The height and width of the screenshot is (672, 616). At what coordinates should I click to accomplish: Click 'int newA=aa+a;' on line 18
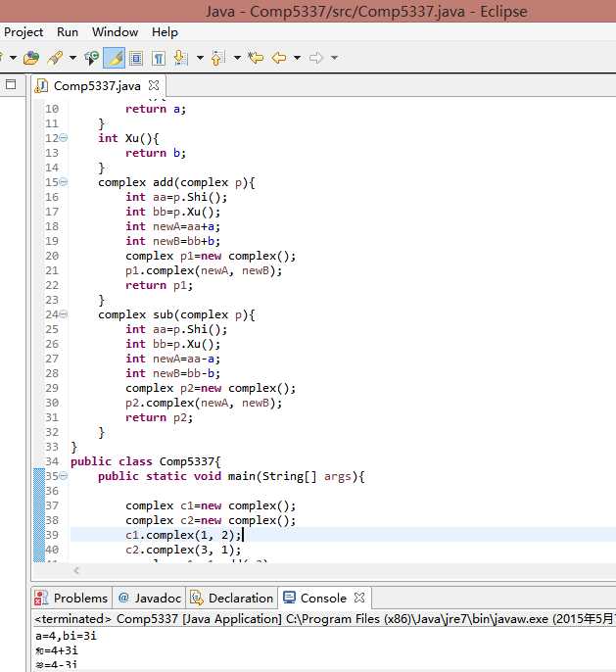172,226
